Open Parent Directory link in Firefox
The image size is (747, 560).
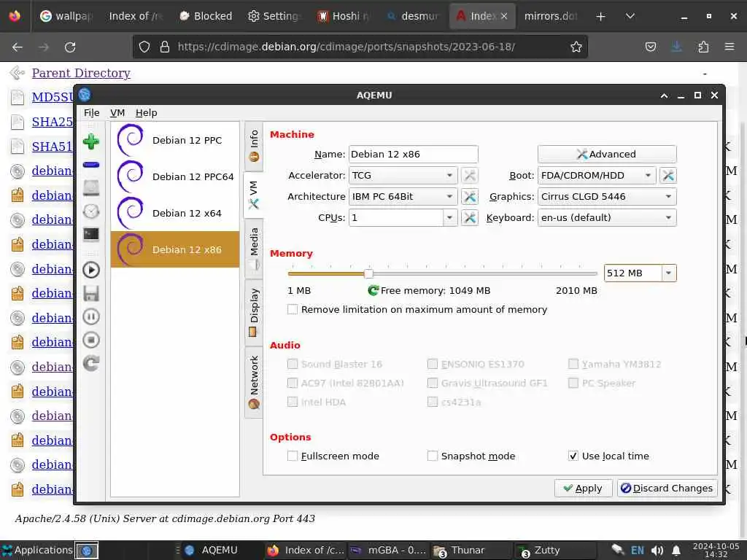pos(81,73)
